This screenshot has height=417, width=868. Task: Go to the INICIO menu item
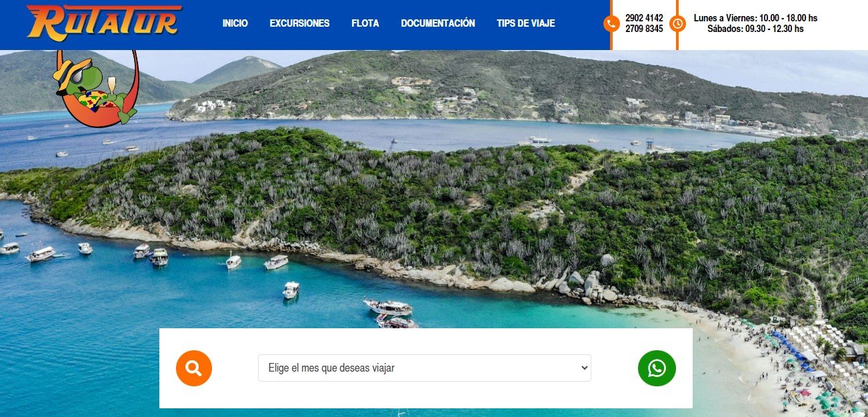[235, 23]
